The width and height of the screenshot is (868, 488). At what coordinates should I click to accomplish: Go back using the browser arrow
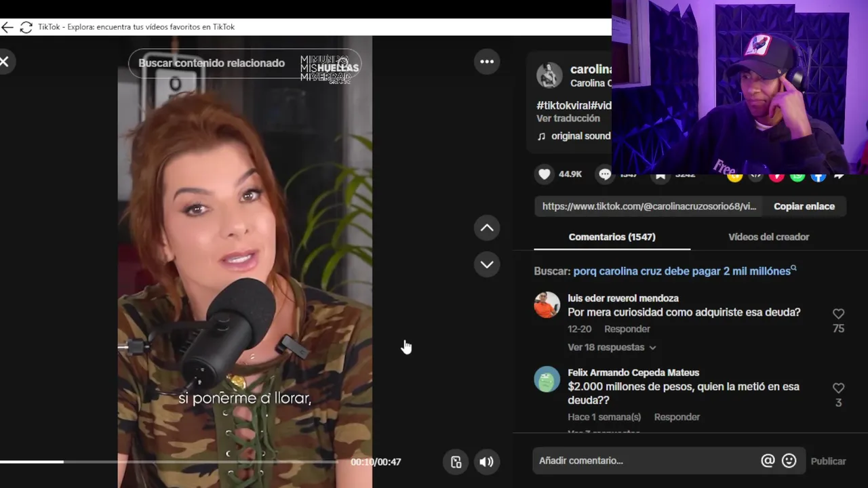[7, 27]
